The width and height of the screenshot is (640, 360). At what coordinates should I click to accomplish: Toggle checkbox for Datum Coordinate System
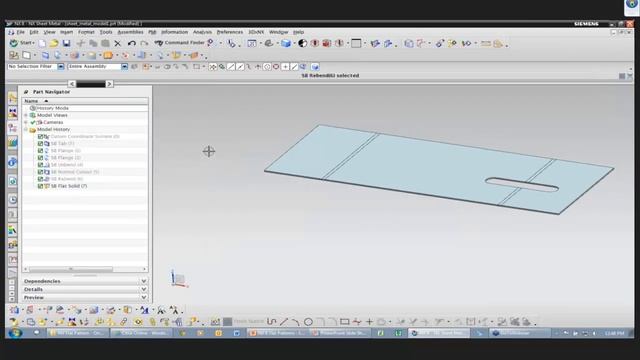[x=40, y=136]
